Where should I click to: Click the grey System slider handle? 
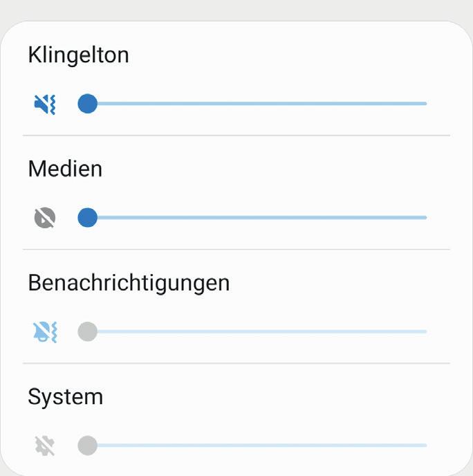87,446
